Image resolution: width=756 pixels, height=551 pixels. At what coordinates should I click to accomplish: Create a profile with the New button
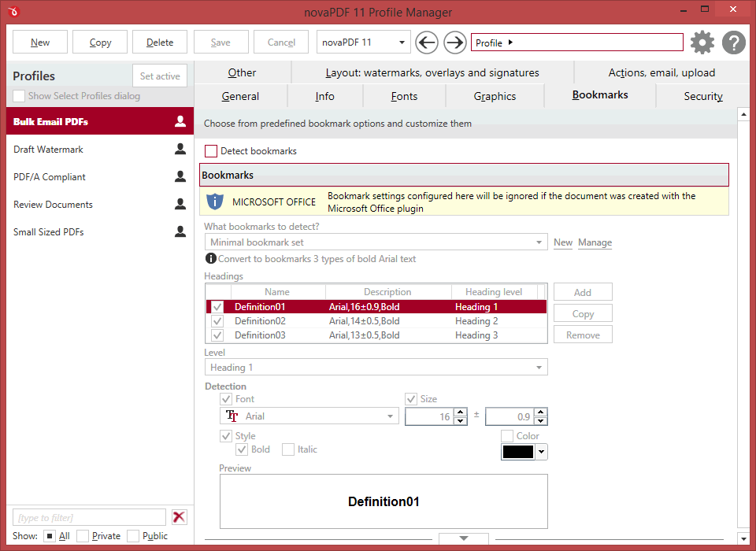point(40,43)
